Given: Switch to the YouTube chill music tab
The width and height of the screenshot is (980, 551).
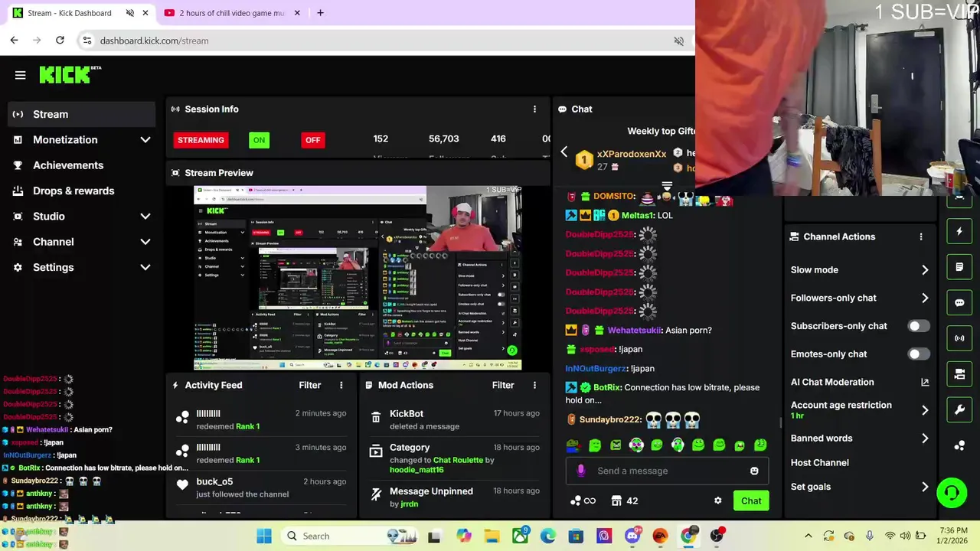Looking at the screenshot, I should 232,13.
